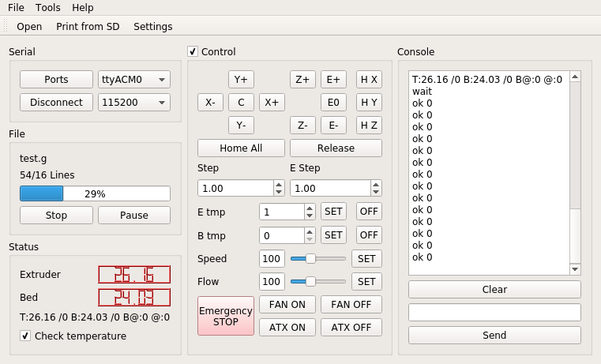Decrease E Step with down arrow
601x364 pixels.
click(x=376, y=192)
